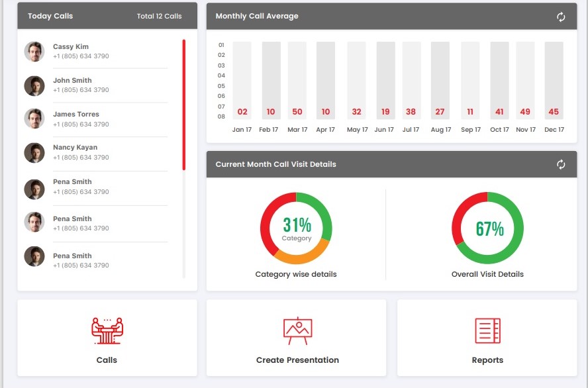Open Category wise details label
The width and height of the screenshot is (588, 388).
click(x=295, y=273)
